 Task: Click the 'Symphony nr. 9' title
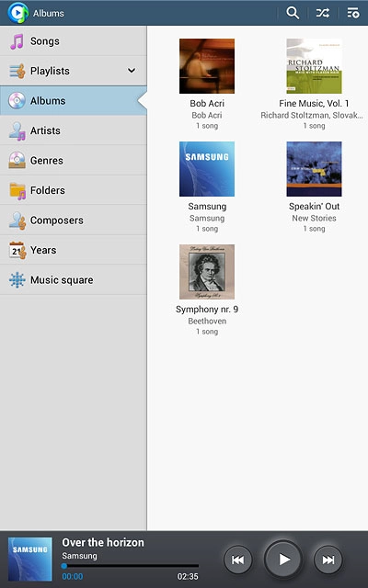[207, 310]
